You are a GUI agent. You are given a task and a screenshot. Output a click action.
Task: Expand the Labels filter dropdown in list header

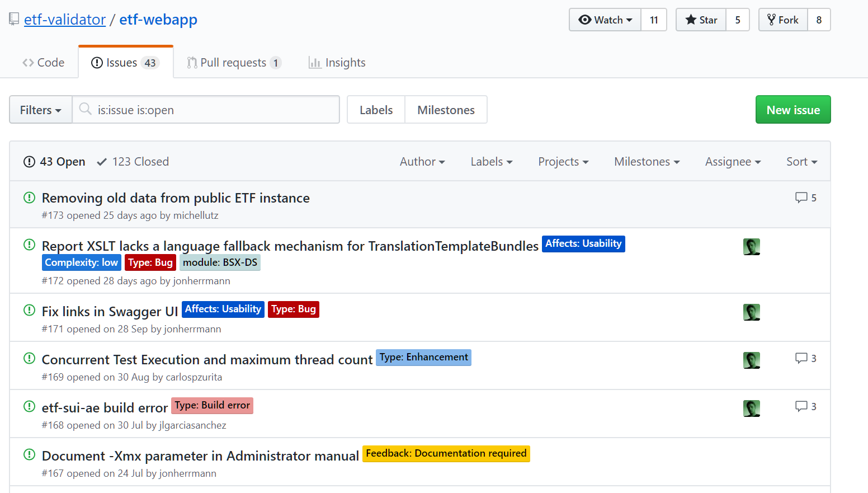492,162
